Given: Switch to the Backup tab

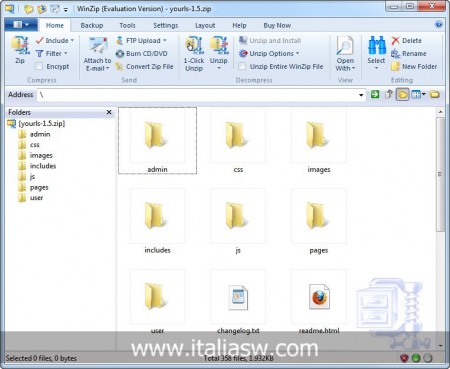Looking at the screenshot, I should point(92,25).
